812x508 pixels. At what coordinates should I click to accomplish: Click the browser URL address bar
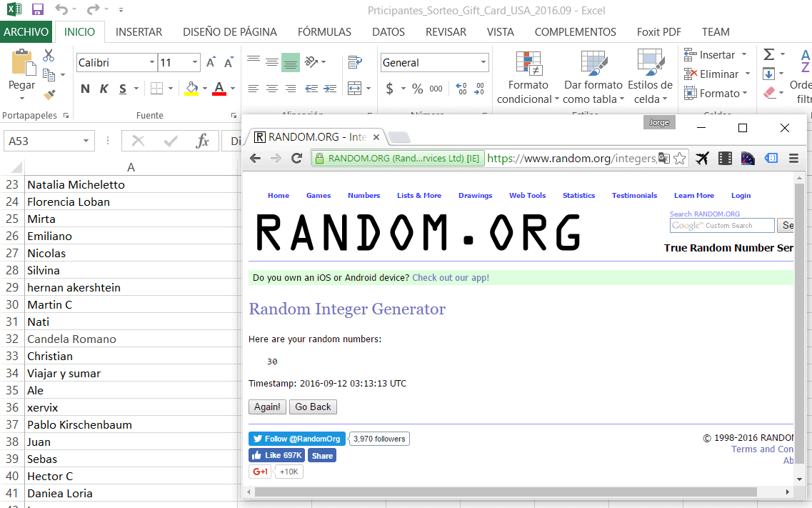click(572, 159)
